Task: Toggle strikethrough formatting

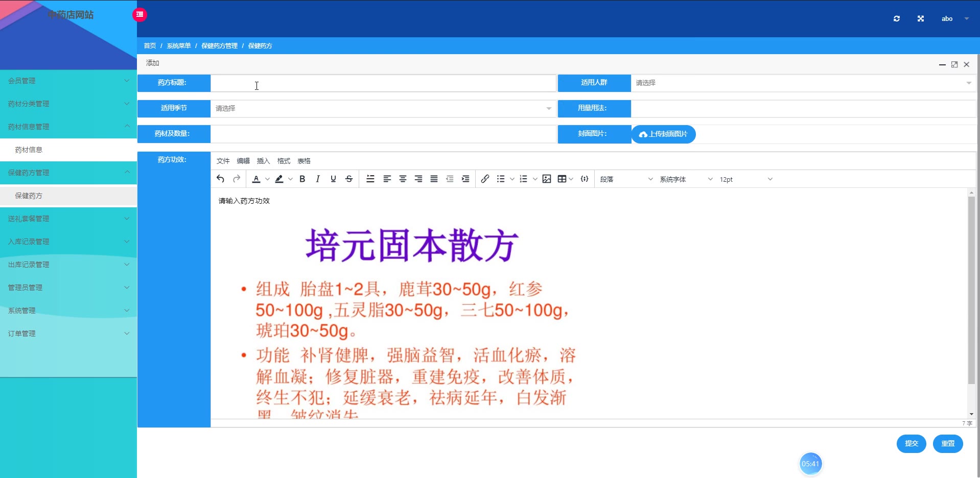Action: pyautogui.click(x=349, y=179)
